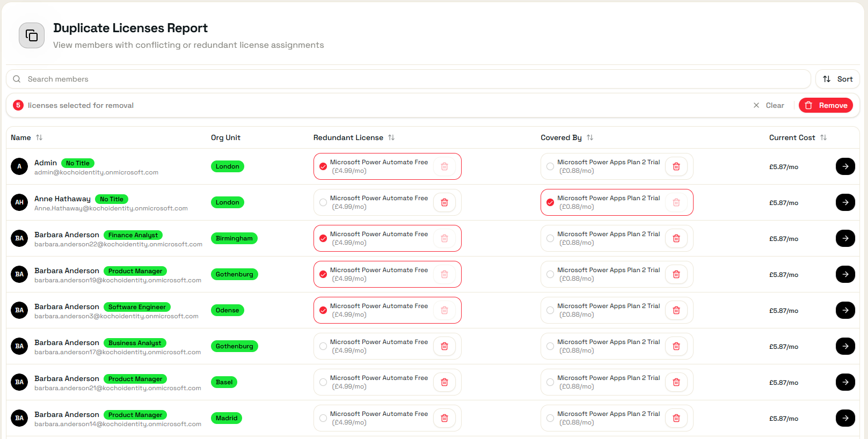
Task: Deselect Power Automate Free for barbara.anderson22
Action: pos(323,238)
